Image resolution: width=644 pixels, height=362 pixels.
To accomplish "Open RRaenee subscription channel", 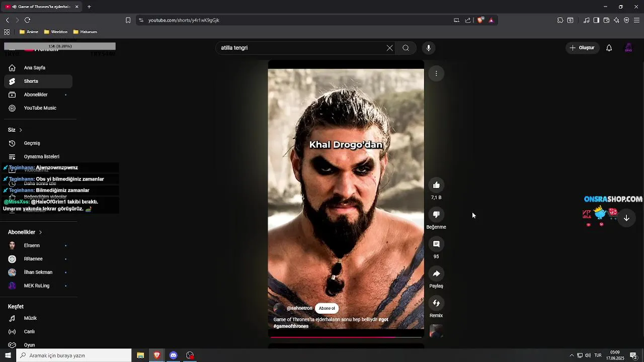I will pyautogui.click(x=38, y=259).
